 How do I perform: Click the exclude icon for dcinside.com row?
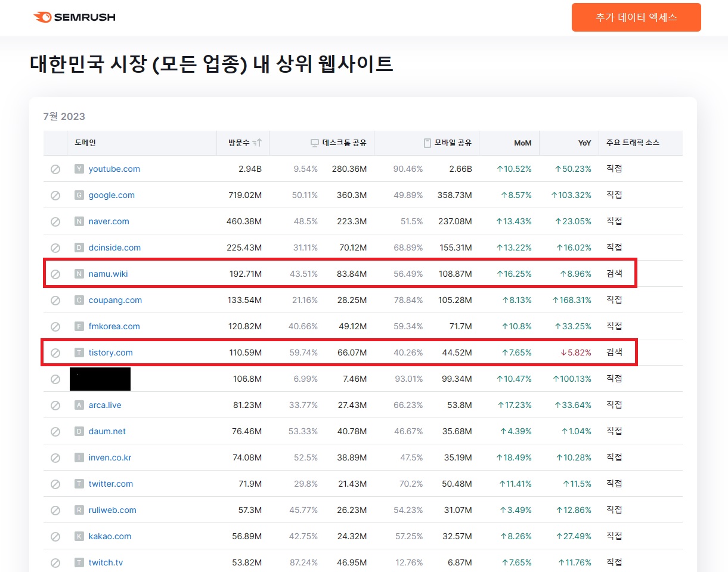click(55, 248)
